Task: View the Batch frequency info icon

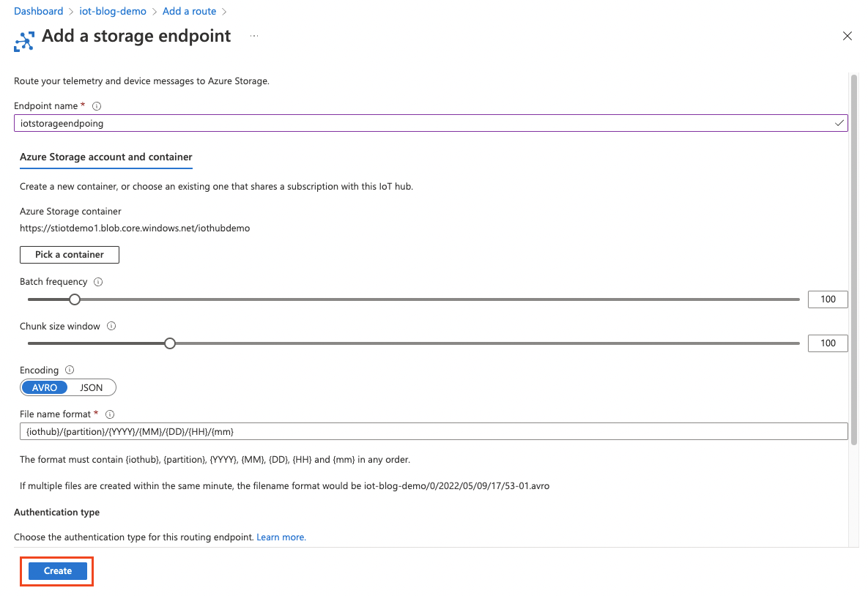Action: point(99,281)
